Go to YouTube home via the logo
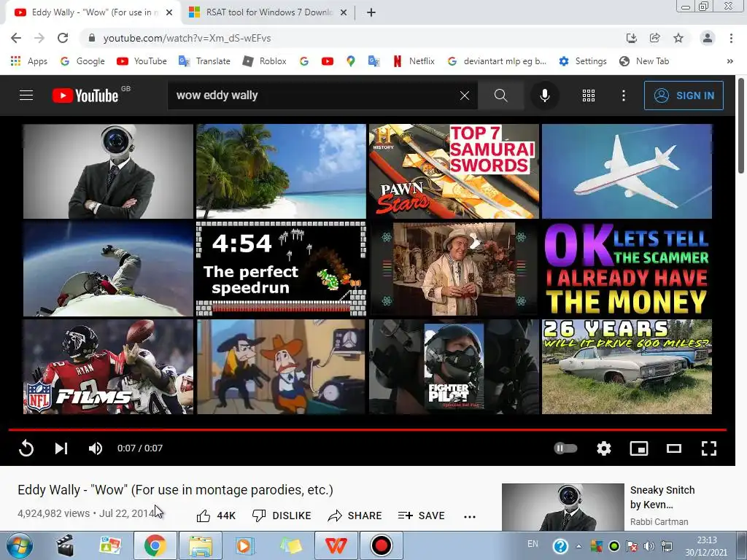 click(x=86, y=96)
